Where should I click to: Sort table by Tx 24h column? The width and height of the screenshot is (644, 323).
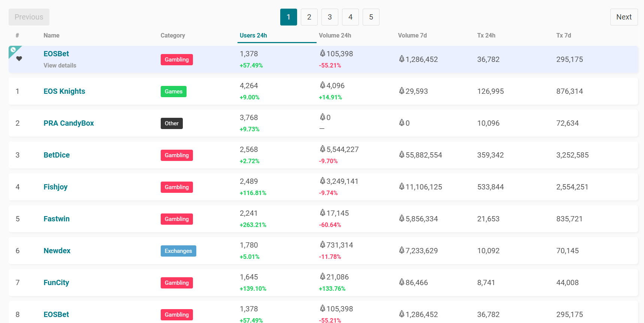click(486, 35)
